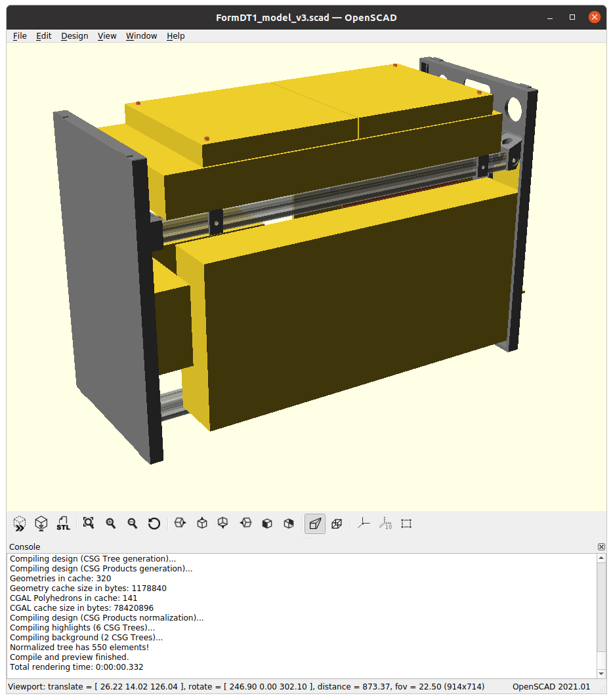Open the Design menu
The width and height of the screenshot is (613, 700).
(75, 35)
